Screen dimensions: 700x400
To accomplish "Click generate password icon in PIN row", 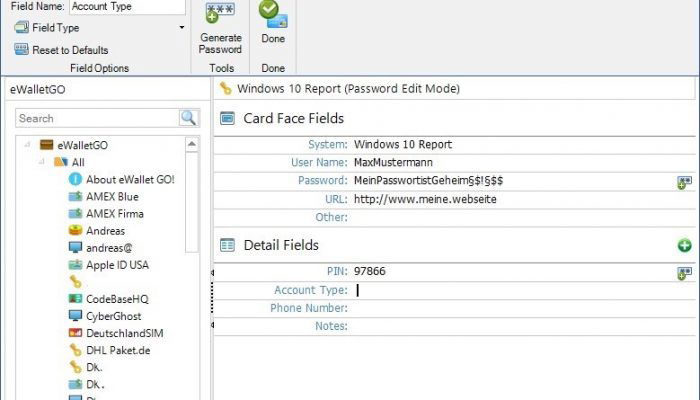I will (x=684, y=273).
